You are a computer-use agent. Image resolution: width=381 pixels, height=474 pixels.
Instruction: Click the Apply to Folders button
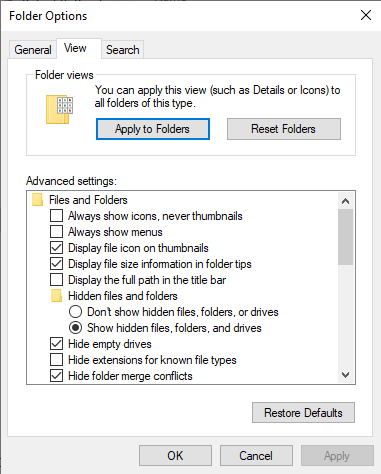(153, 129)
